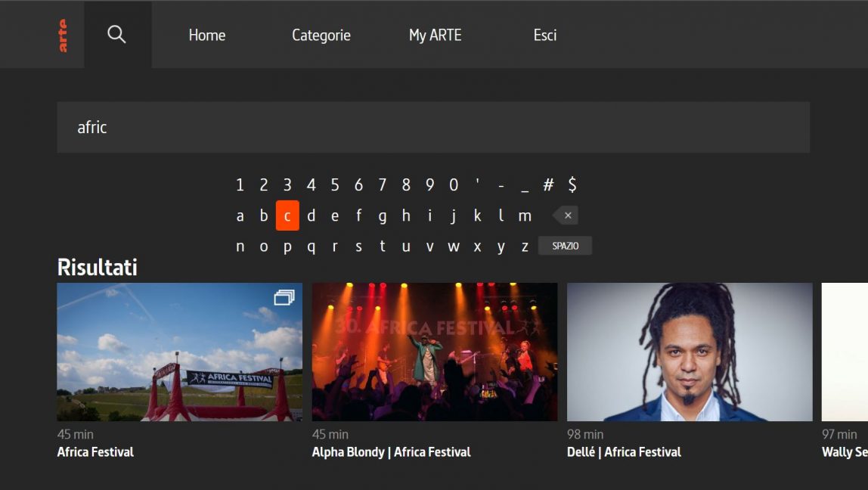868x490 pixels.
Task: Tap the letter e key
Action: point(335,216)
